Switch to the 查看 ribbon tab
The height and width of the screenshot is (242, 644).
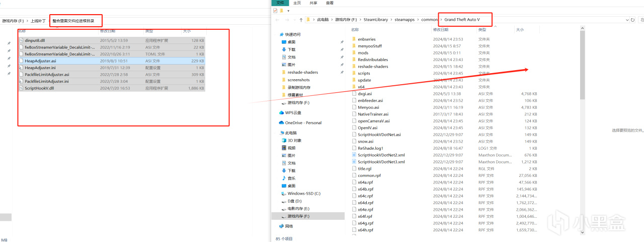(330, 3)
